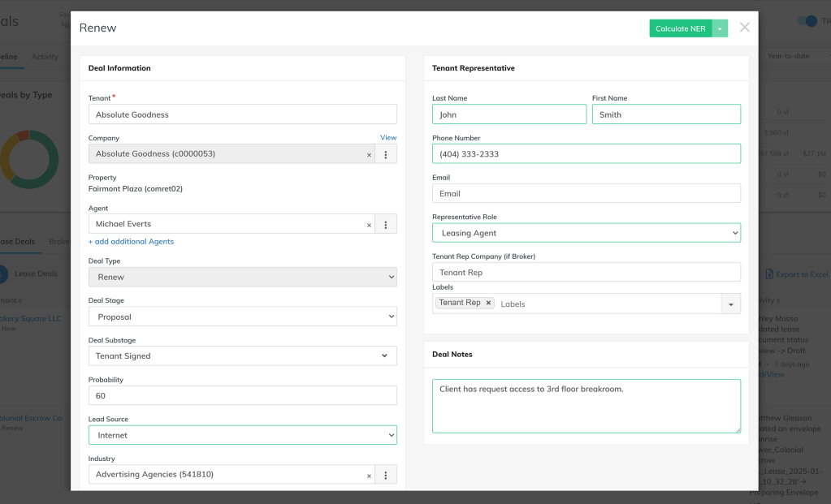Click the Fairmont Plaza (comret02) property text
The image size is (831, 504).
pyautogui.click(x=135, y=188)
